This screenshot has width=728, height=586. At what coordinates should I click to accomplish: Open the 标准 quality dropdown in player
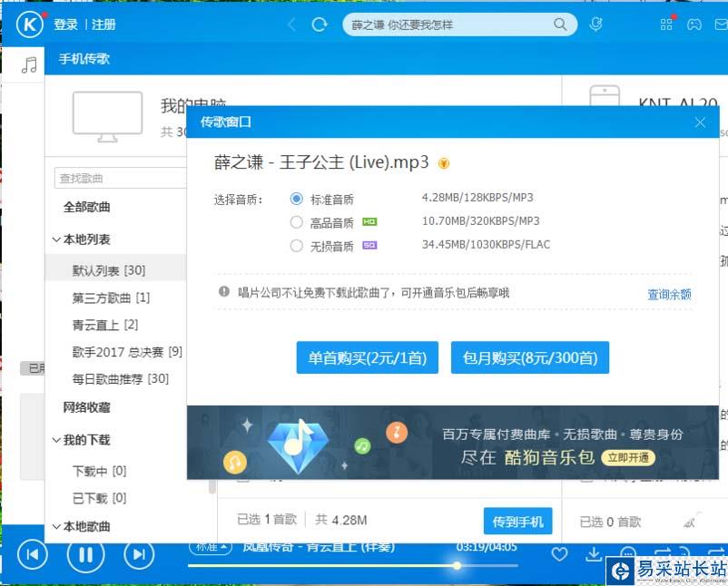pyautogui.click(x=211, y=548)
